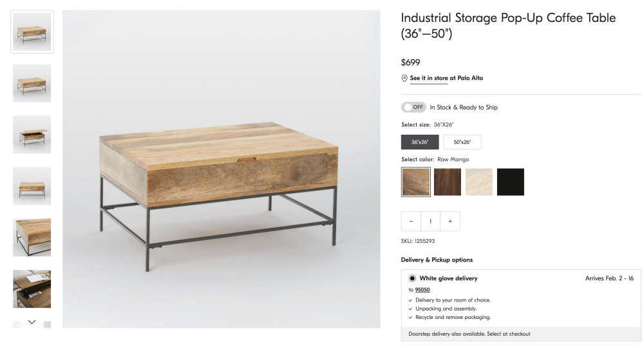The image size is (644, 346).
Task: Change the delivery zip code 95050
Action: [422, 290]
